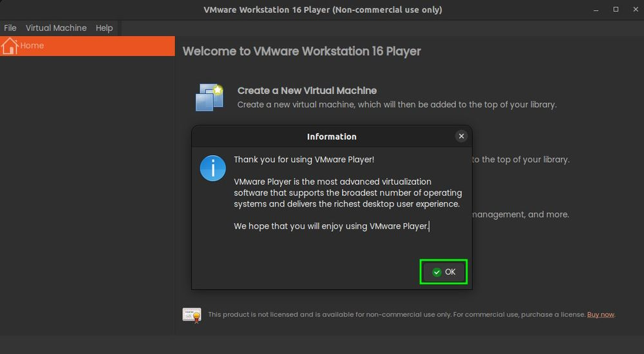The width and height of the screenshot is (644, 354).
Task: Click the license certificate icon
Action: tap(192, 315)
